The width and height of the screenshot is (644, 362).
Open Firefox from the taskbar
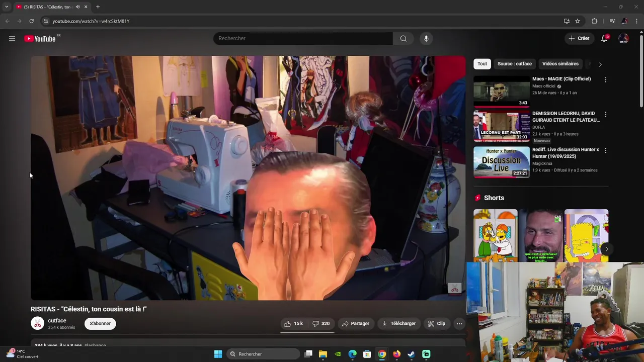(x=396, y=354)
